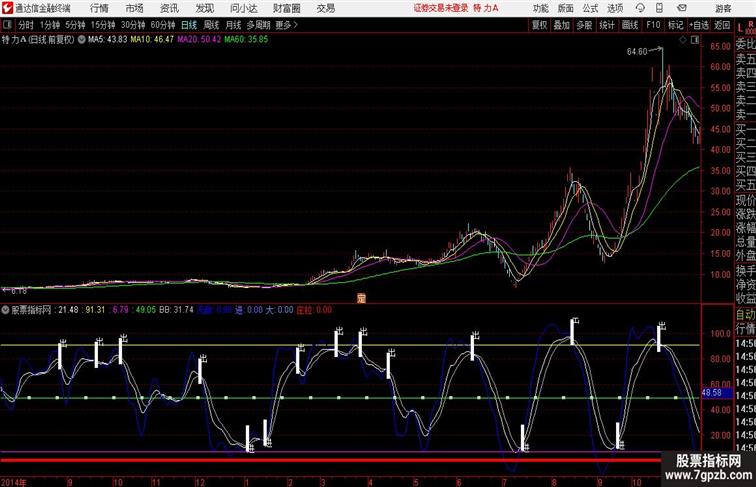Click the 自动 label in right panel

pyautogui.click(x=745, y=314)
